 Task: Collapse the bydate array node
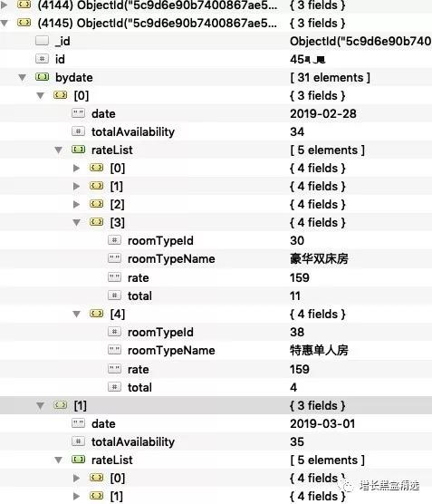click(x=22, y=78)
